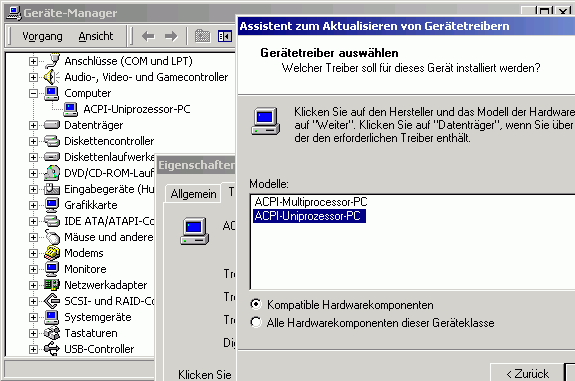Collapse the Computer tree node

tap(33, 94)
